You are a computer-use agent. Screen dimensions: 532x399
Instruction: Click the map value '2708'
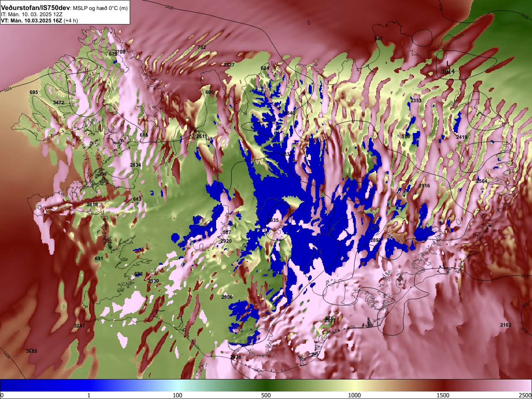coord(120,52)
